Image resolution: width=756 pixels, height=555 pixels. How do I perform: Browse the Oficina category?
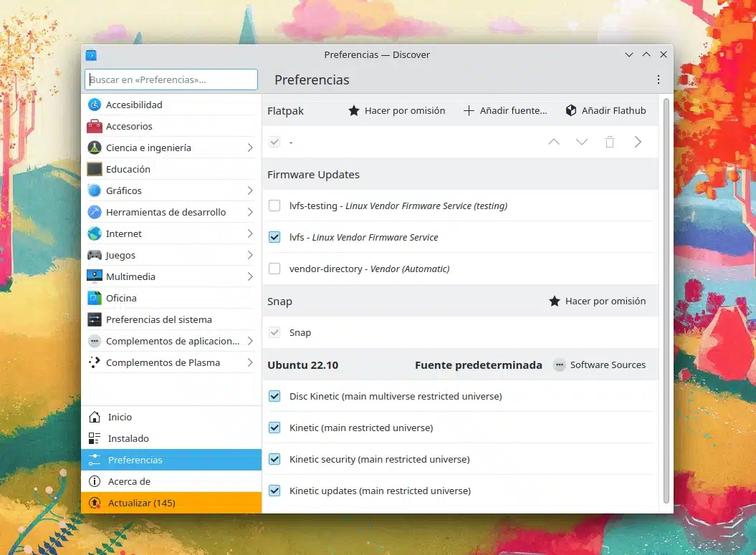(x=171, y=298)
